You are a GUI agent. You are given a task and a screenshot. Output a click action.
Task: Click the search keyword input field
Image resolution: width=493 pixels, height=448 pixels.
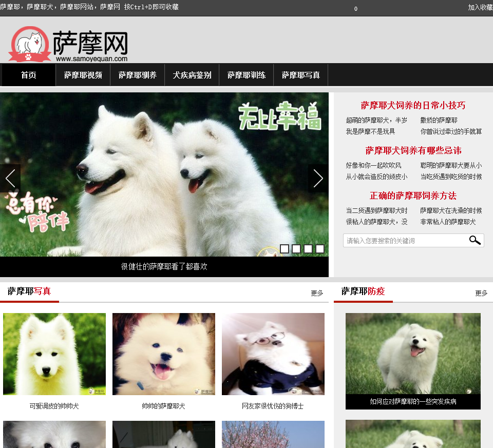406,241
